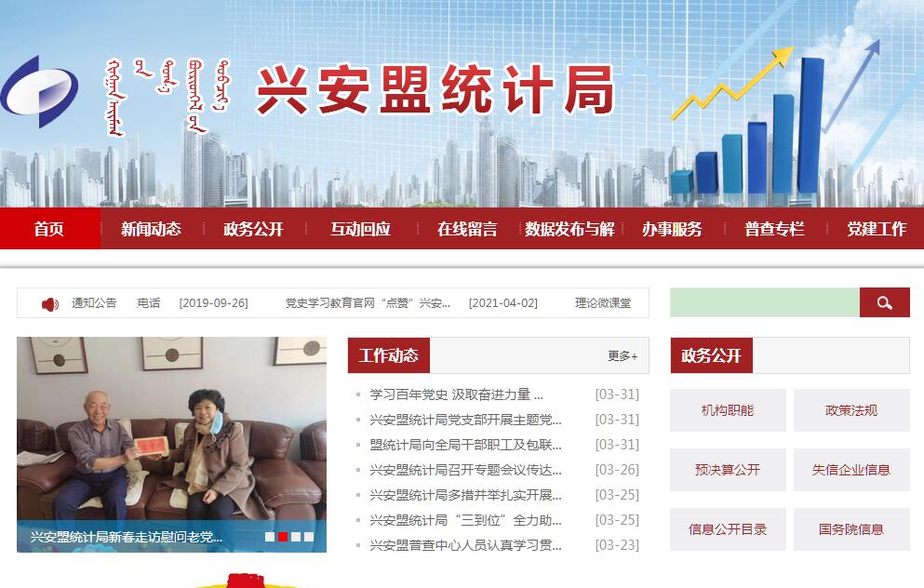Open the 普查专栏 navigation tab

774,229
